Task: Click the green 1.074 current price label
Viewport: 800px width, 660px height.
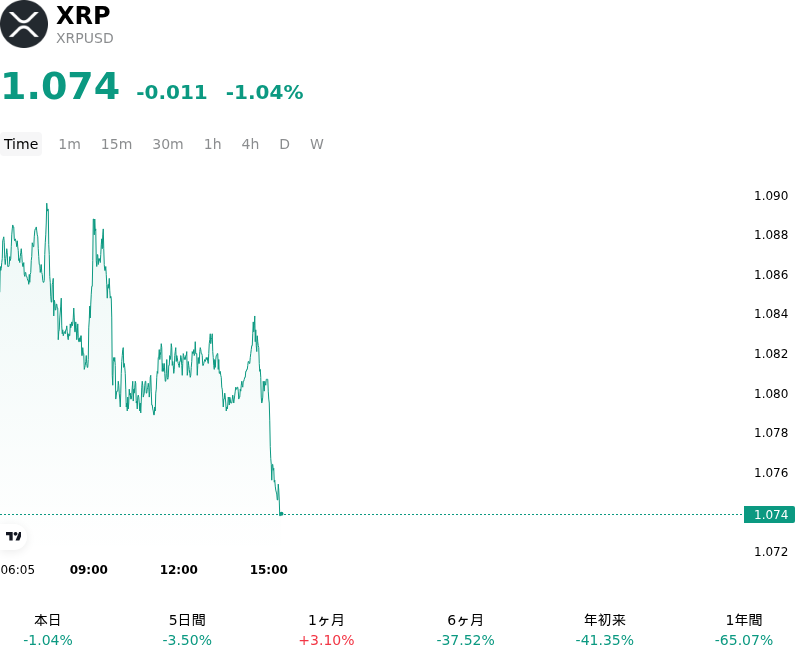Action: pyautogui.click(x=769, y=515)
